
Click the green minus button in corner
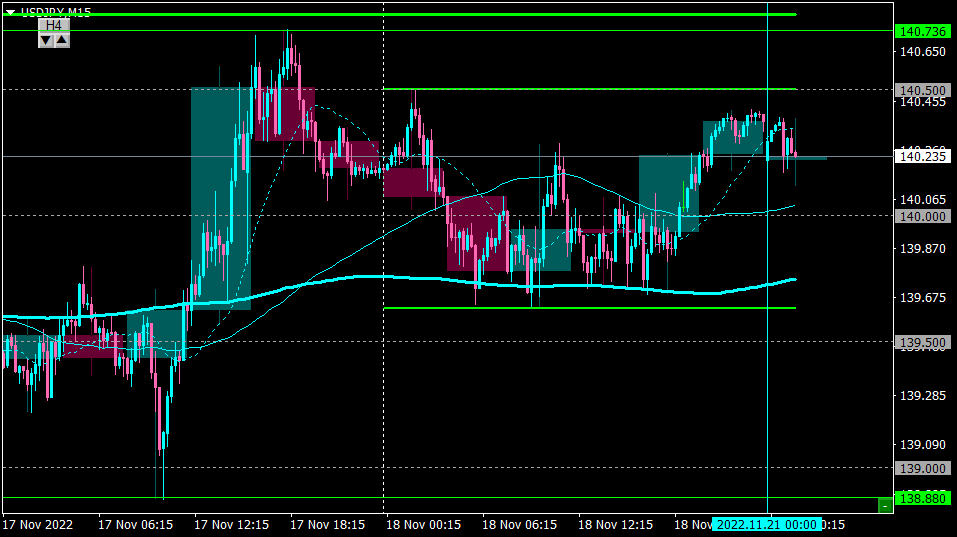[x=885, y=505]
